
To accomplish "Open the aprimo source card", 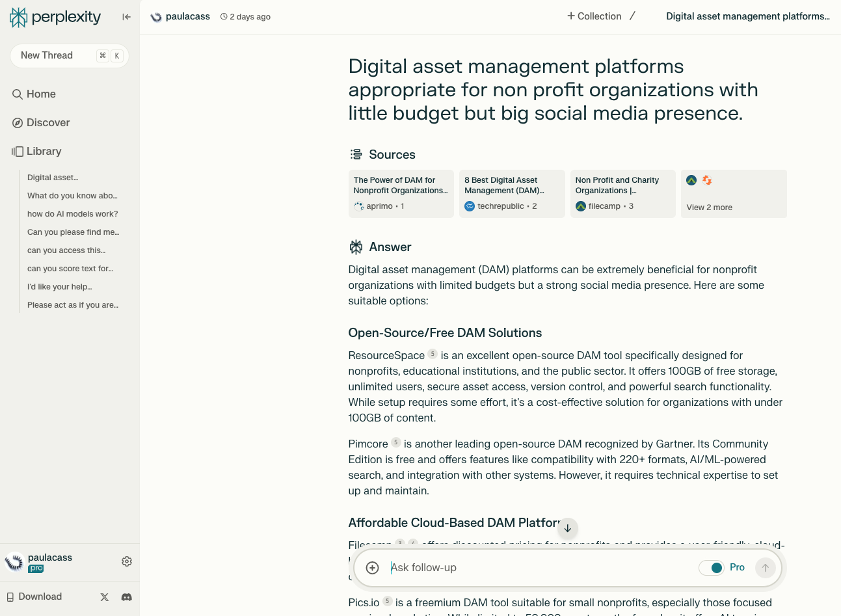I will tap(401, 194).
